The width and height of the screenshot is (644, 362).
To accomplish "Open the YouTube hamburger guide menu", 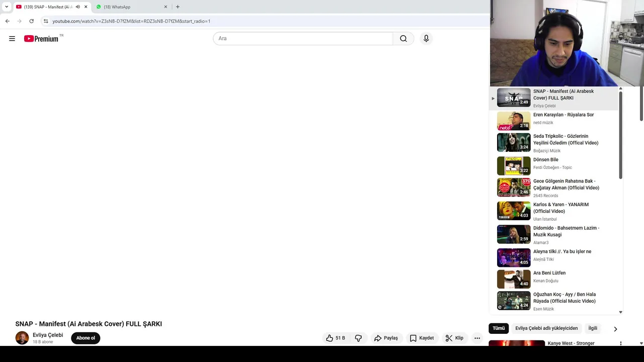I will [x=12, y=39].
